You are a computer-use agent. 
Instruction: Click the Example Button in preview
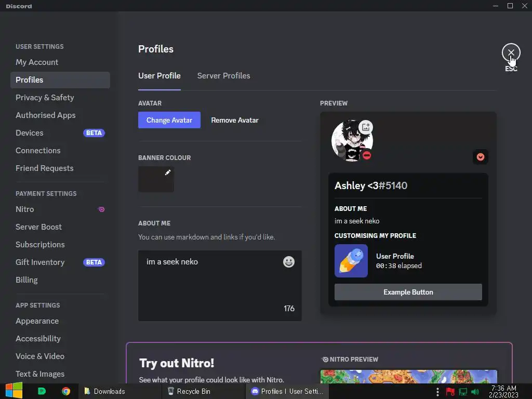tap(408, 292)
